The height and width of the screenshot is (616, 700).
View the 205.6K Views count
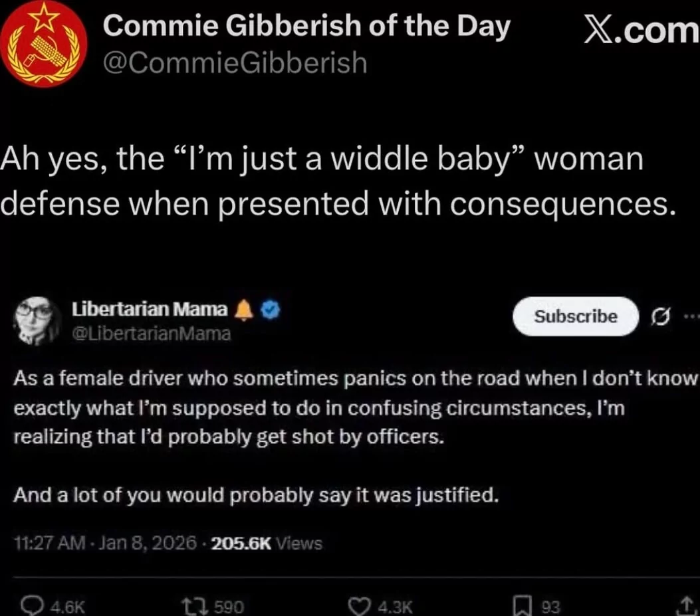267,544
